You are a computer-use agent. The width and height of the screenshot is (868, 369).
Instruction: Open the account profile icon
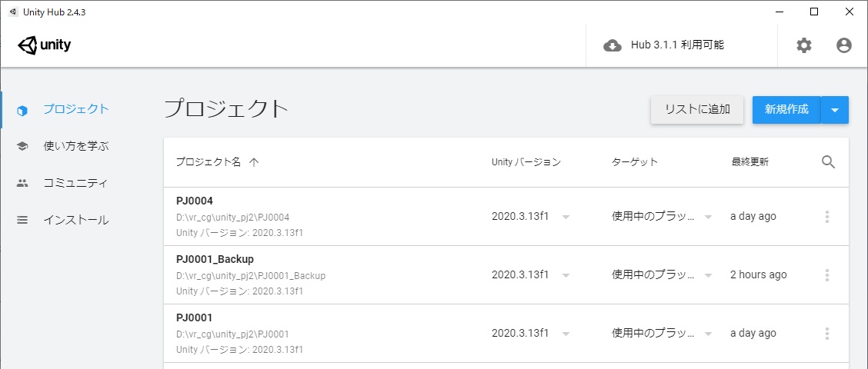843,45
